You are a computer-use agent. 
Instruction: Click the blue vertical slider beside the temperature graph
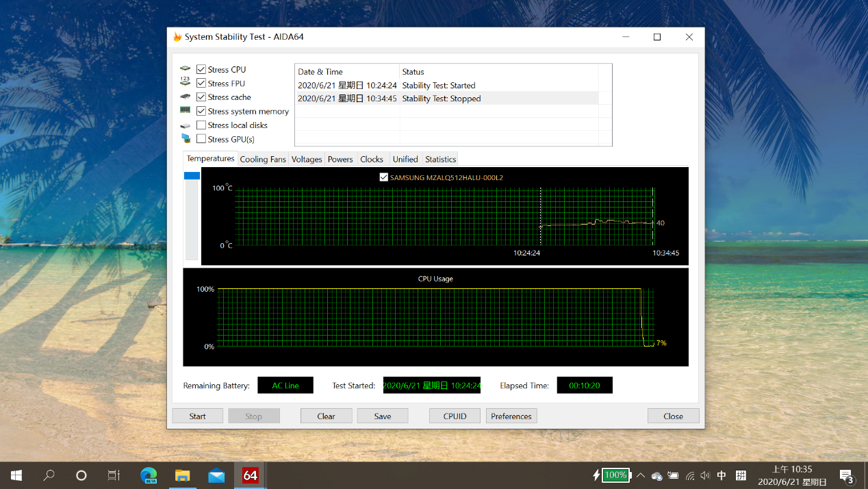(192, 176)
